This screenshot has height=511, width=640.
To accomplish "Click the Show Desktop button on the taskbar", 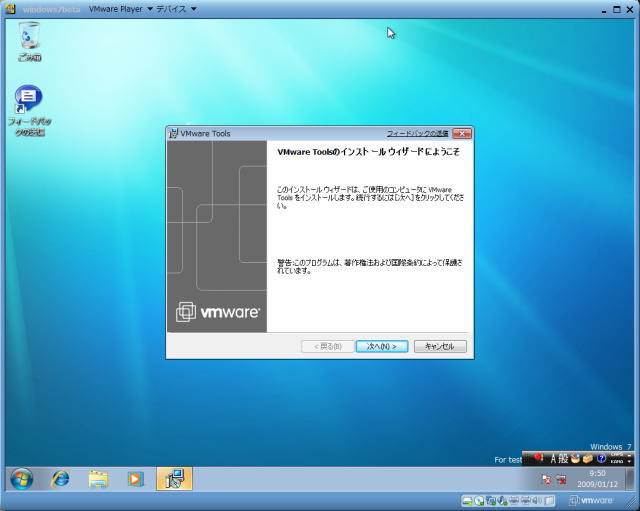I will [x=631, y=479].
